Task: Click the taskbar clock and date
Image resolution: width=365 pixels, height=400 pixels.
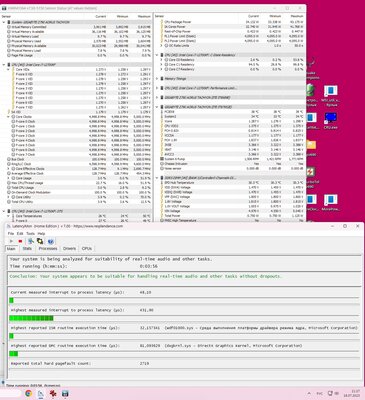Action: click(355, 393)
